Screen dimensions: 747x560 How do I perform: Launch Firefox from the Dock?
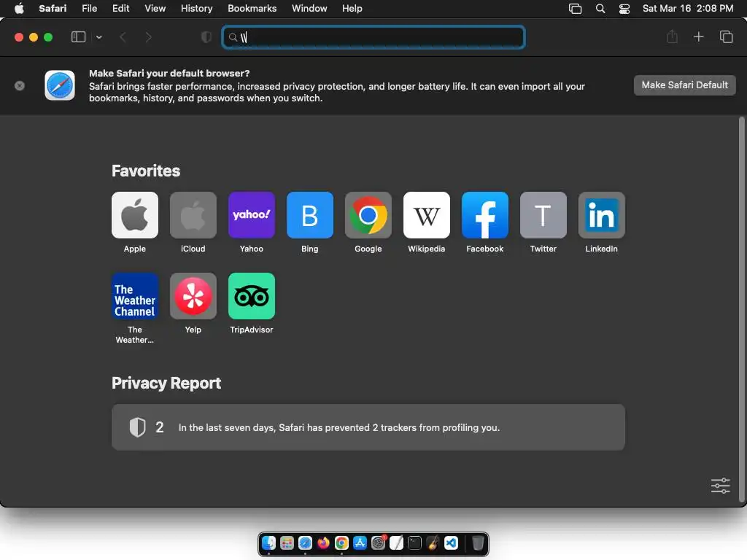pos(323,542)
